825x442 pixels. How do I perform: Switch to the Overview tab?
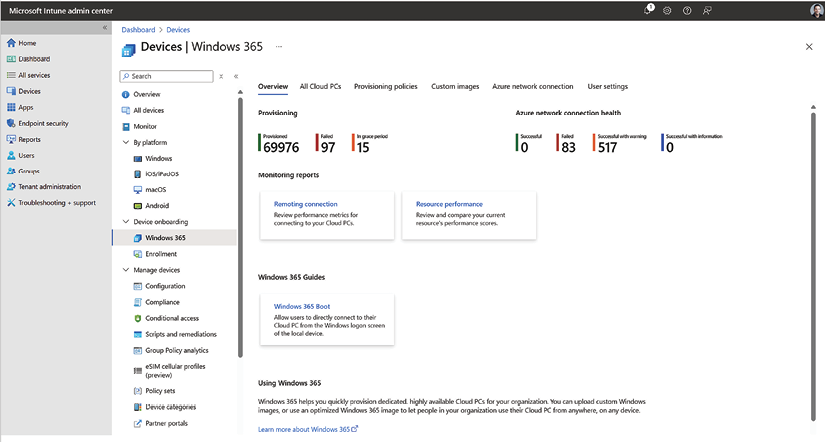tap(273, 87)
